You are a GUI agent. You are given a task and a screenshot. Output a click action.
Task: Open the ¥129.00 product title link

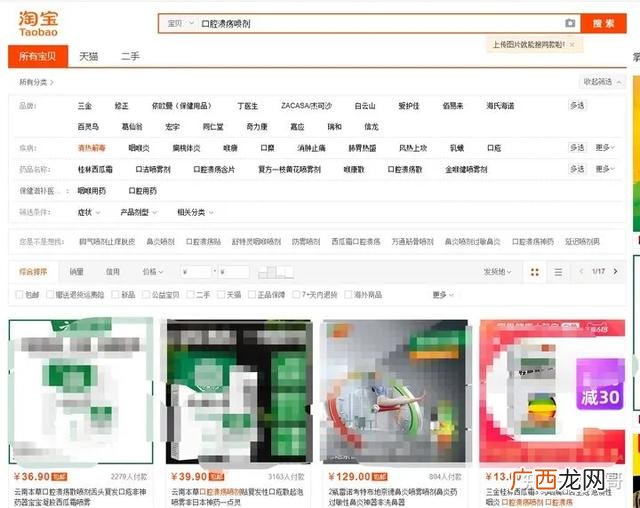392,497
